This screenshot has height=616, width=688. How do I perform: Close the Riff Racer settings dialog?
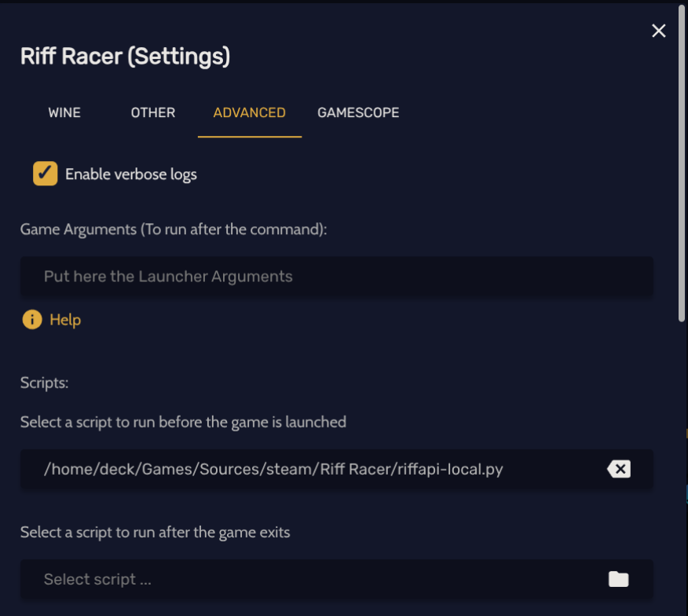(x=659, y=31)
